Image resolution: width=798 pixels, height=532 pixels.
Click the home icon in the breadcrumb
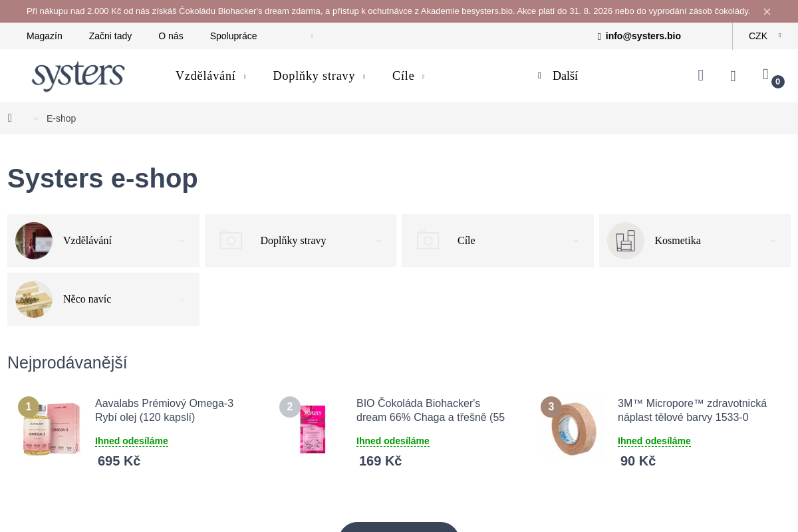tap(10, 118)
